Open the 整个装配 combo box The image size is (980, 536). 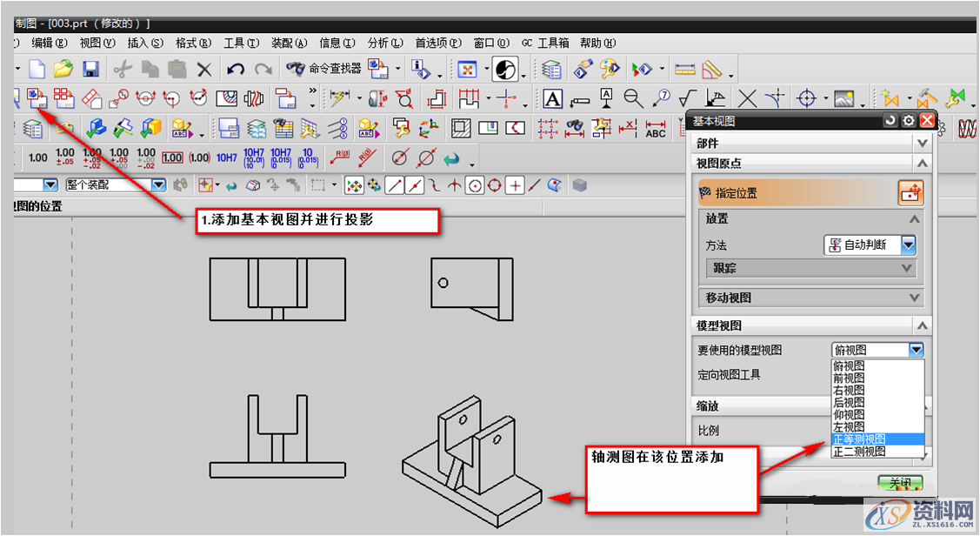point(159,184)
